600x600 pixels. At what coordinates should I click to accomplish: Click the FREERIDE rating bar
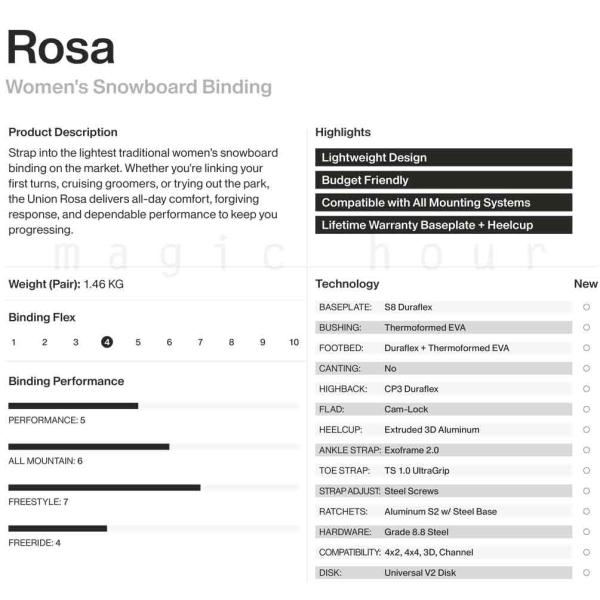coord(153,528)
